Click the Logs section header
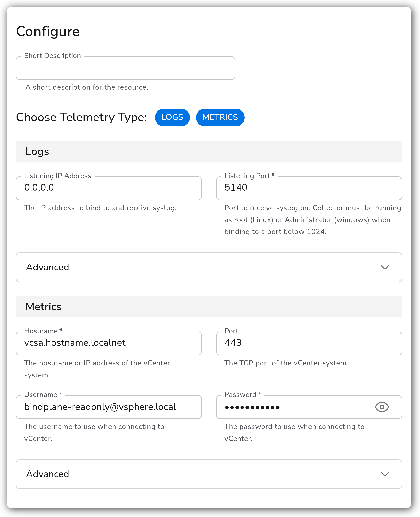Viewport: 420px width, 517px height. pyautogui.click(x=209, y=152)
